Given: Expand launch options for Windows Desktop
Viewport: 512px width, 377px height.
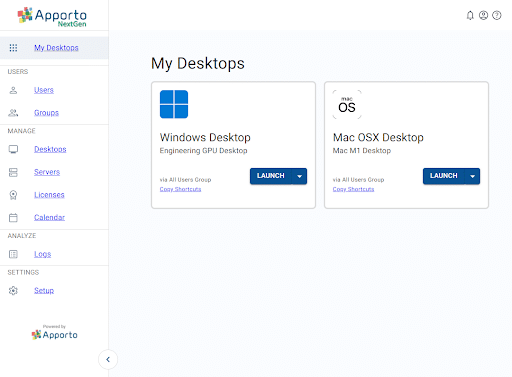Looking at the screenshot, I should point(299,176).
